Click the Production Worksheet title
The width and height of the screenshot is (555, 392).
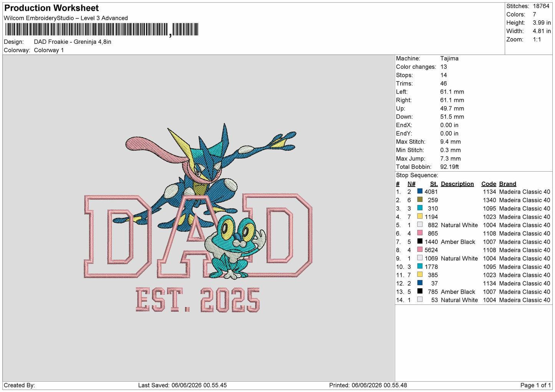(x=51, y=8)
